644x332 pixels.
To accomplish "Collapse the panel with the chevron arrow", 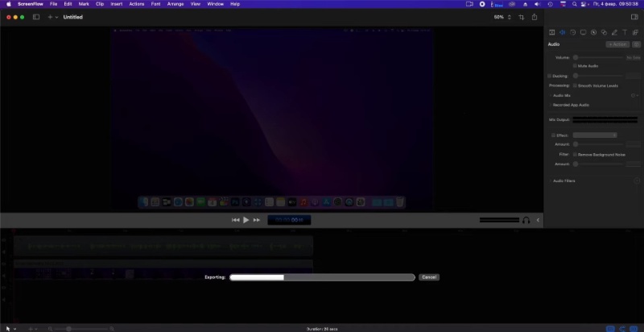I will [538, 220].
